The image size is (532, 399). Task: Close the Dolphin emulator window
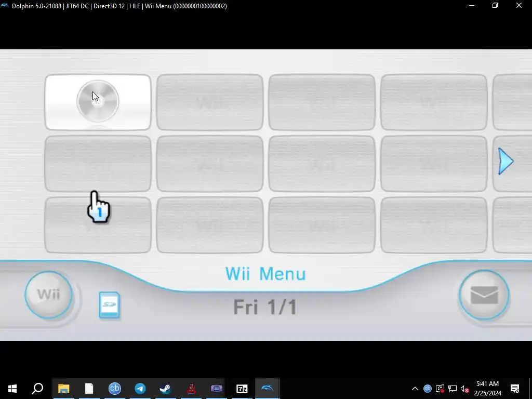(x=519, y=5)
